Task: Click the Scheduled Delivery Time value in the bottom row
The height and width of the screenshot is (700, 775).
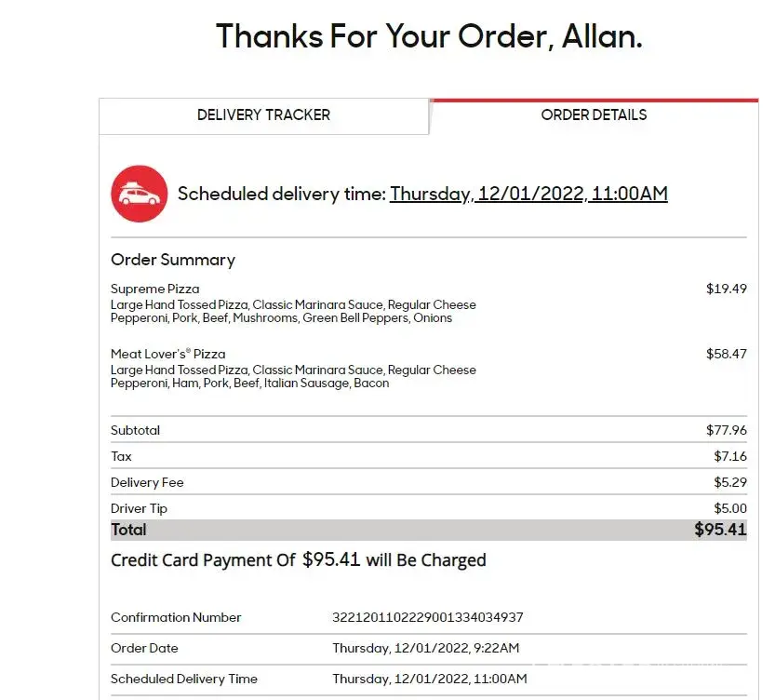Action: click(x=430, y=679)
